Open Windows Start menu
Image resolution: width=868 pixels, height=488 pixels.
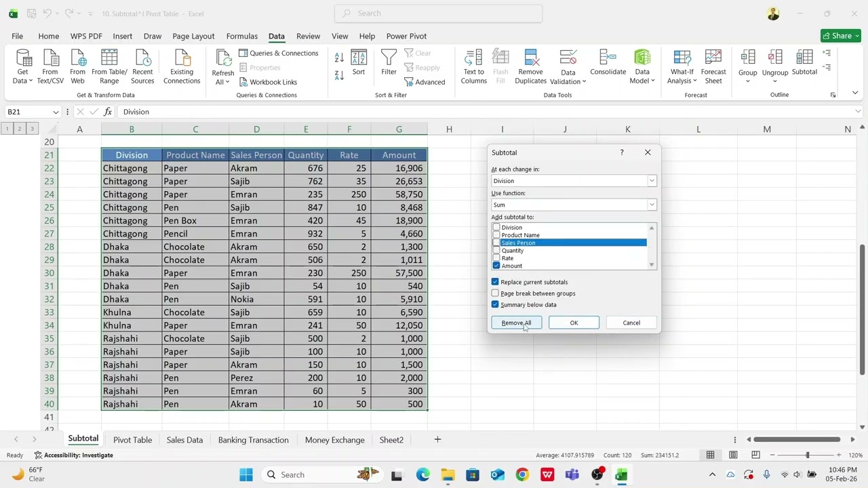tap(245, 474)
